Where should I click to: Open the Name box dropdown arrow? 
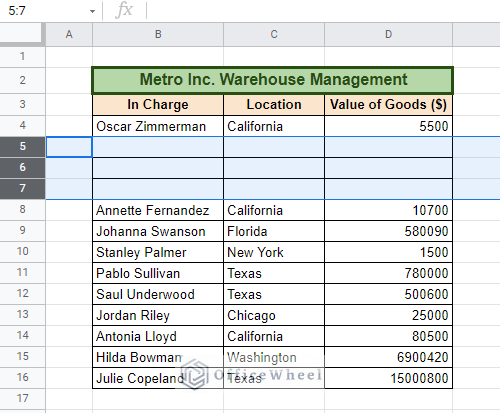(92, 11)
